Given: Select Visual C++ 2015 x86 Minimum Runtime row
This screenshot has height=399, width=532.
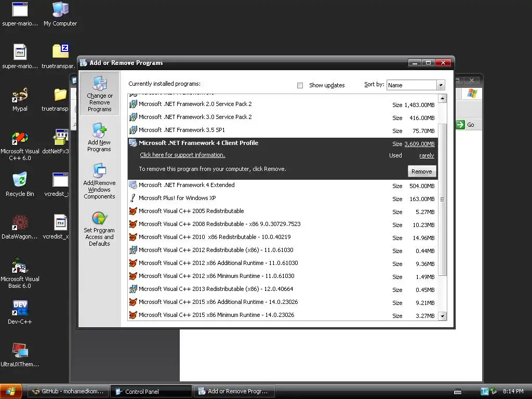Looking at the screenshot, I should [283, 315].
